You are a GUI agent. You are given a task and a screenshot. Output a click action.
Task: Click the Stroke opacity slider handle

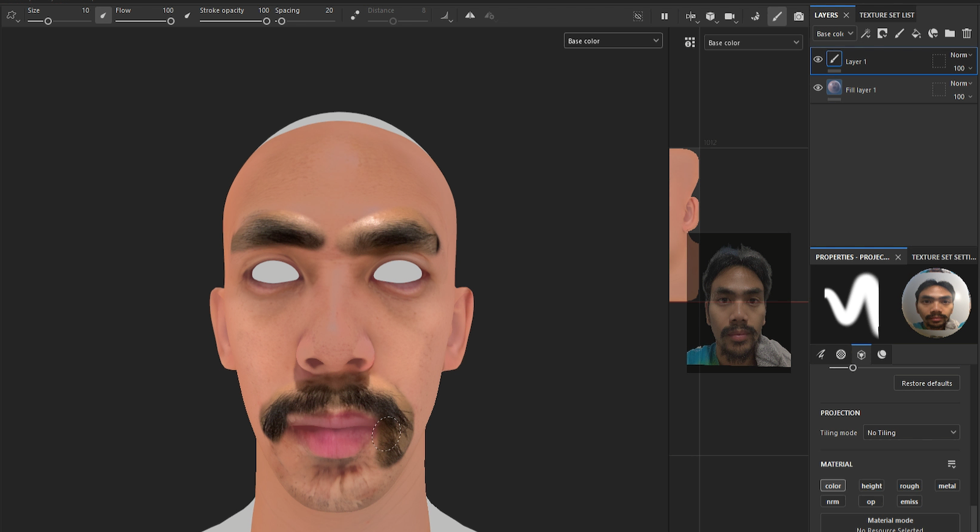tap(266, 21)
